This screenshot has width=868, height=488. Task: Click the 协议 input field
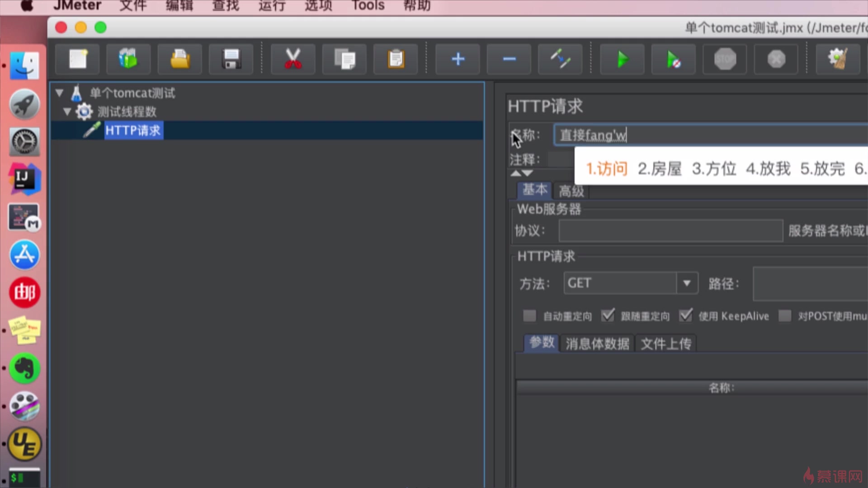point(670,231)
